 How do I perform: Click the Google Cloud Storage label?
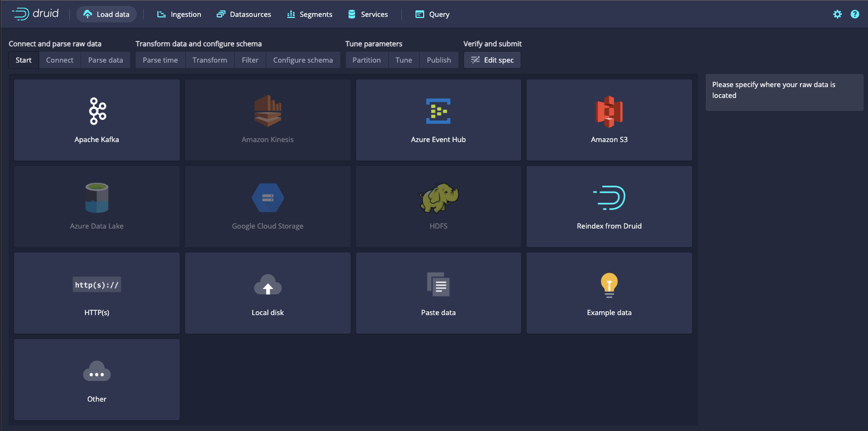click(268, 226)
